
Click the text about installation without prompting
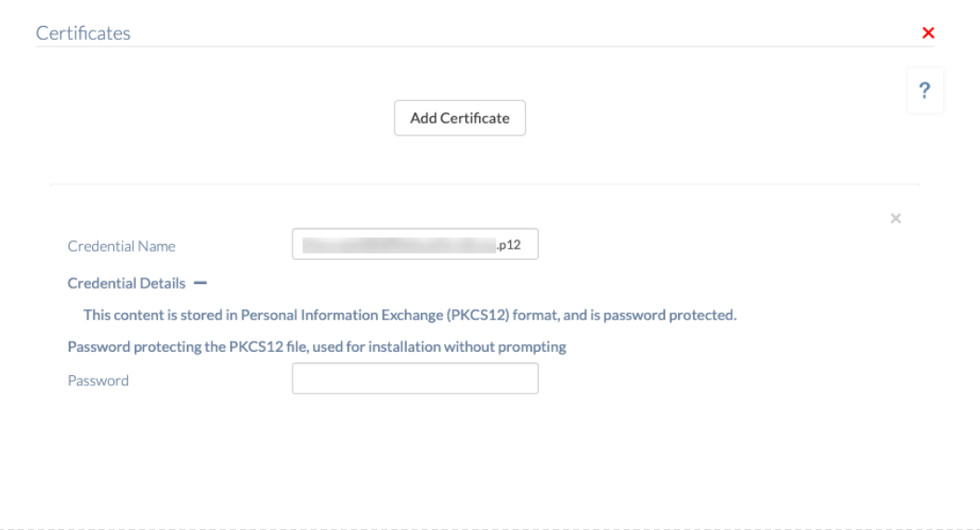(x=317, y=347)
